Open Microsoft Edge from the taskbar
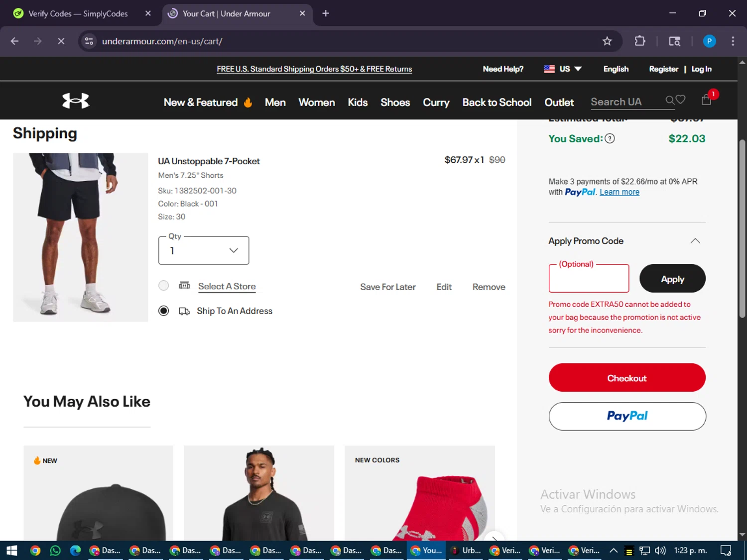The height and width of the screenshot is (560, 747). [x=75, y=551]
